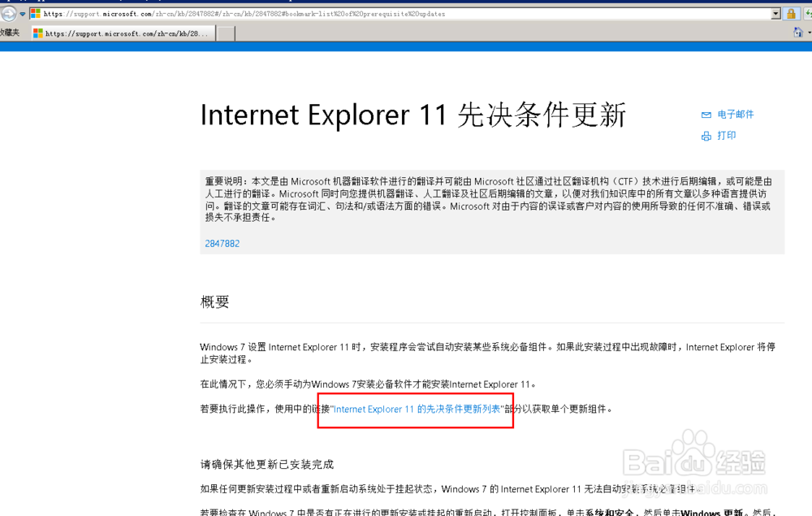
Task: Click the 请确保其他更新已安装完成 subheading
Action: click(266, 464)
